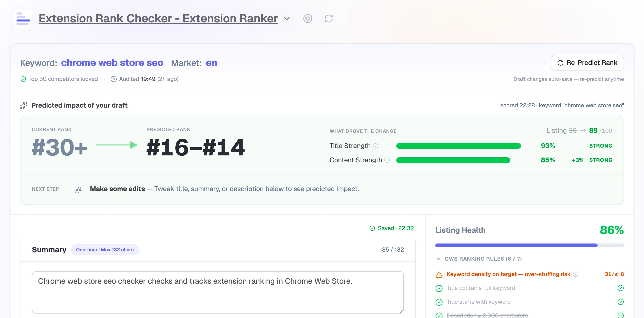Open the extension selector chevron dropdown
The image size is (644, 318).
[287, 19]
